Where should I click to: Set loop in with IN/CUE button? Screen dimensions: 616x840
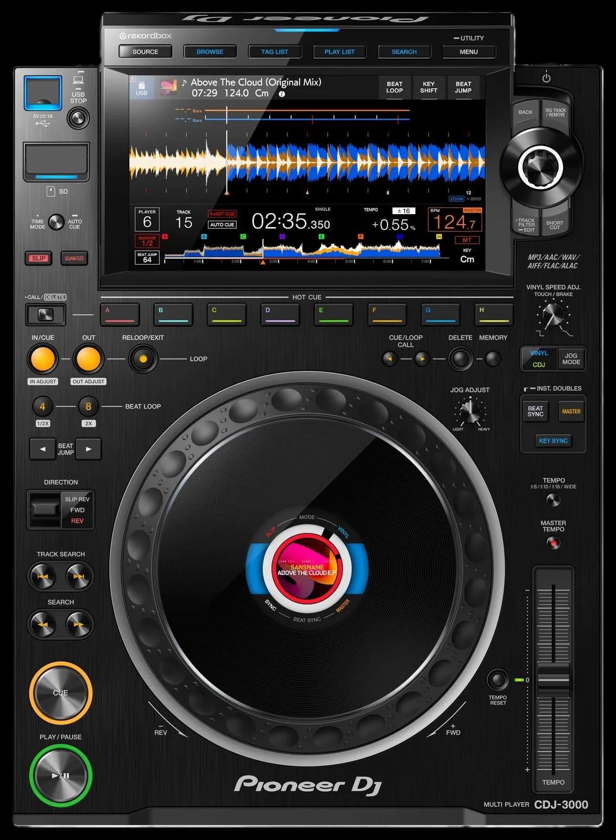[x=43, y=359]
